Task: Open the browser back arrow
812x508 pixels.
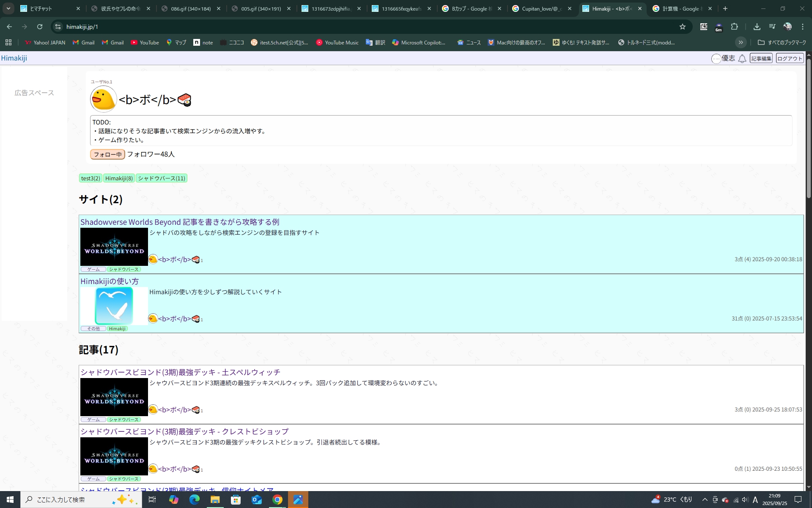Action: (9, 27)
